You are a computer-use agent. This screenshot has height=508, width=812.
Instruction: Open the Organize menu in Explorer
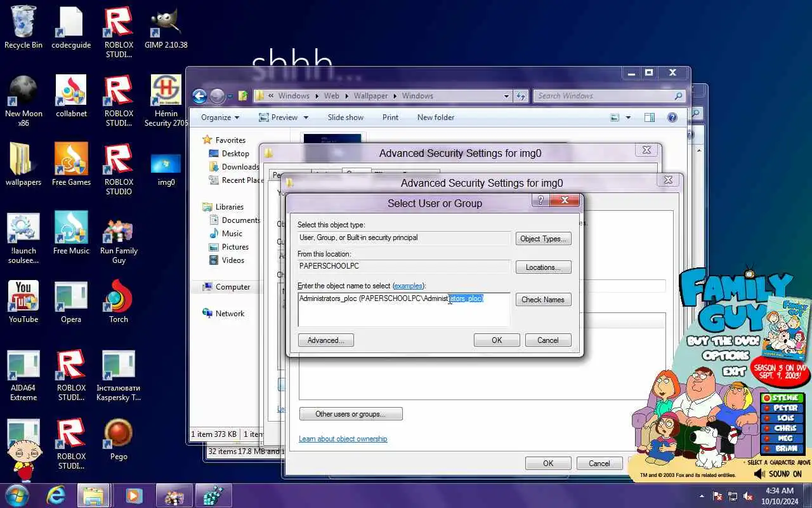click(220, 117)
